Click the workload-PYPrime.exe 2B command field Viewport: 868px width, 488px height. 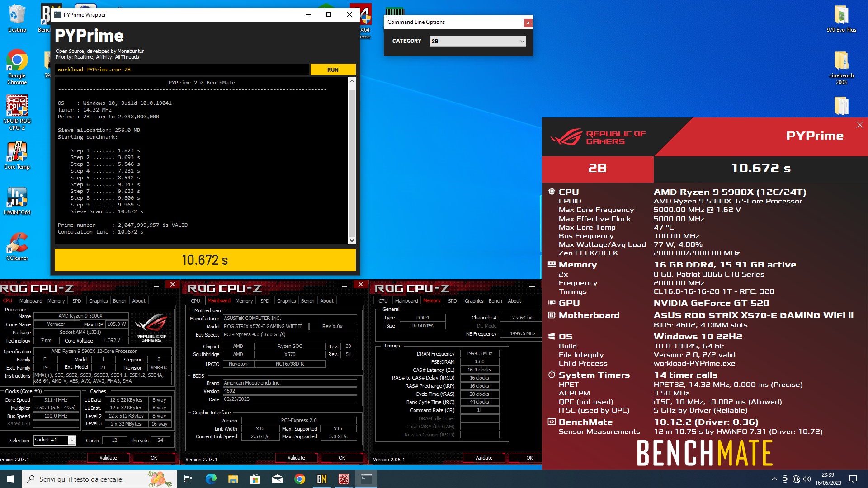click(182, 70)
